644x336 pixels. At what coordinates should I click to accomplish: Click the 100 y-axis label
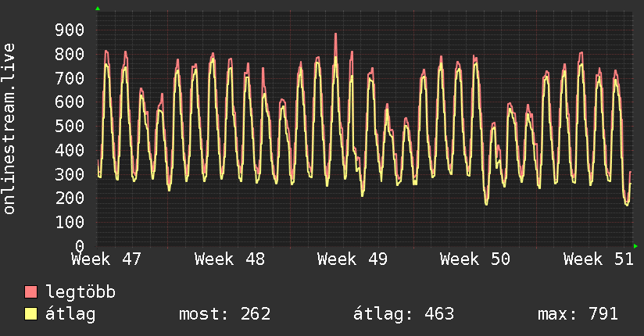pos(70,222)
